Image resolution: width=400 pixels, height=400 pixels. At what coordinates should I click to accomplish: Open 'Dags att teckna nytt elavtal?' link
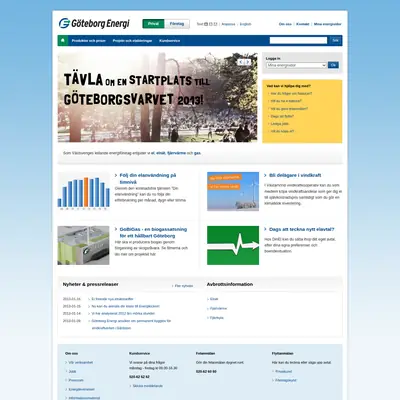coord(301,229)
